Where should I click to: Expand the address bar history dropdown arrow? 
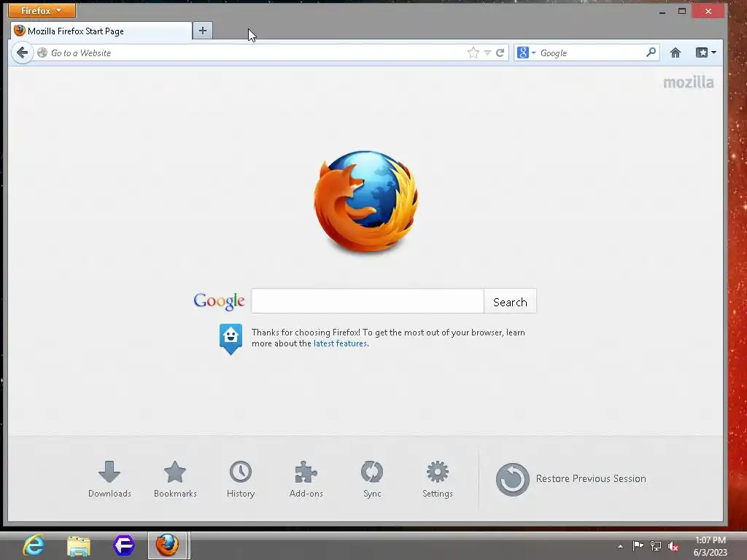[487, 52]
